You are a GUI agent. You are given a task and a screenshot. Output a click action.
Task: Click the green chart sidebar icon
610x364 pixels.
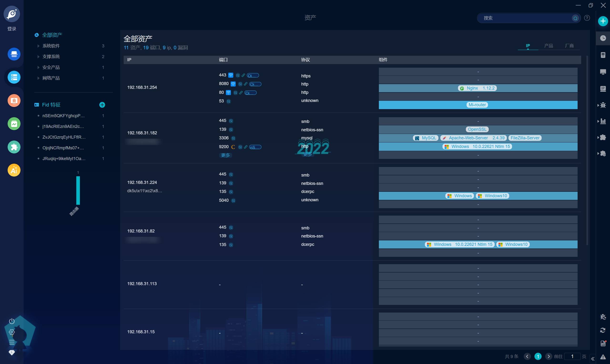tap(14, 124)
